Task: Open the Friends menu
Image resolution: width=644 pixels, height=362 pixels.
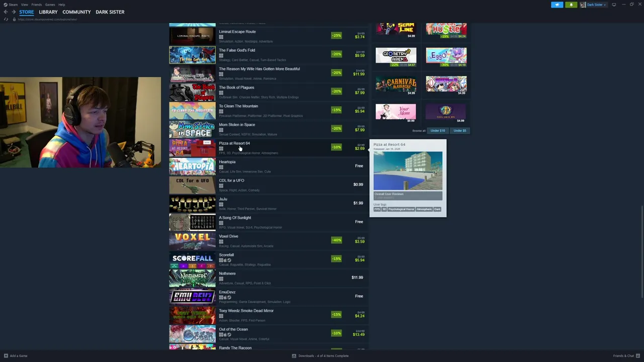Action: 36,5
